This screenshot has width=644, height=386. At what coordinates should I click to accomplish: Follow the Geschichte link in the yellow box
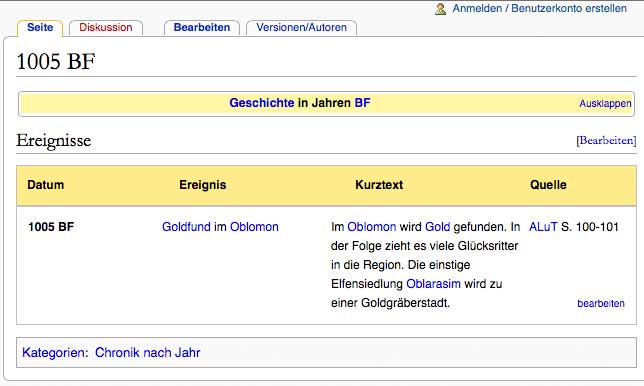262,103
